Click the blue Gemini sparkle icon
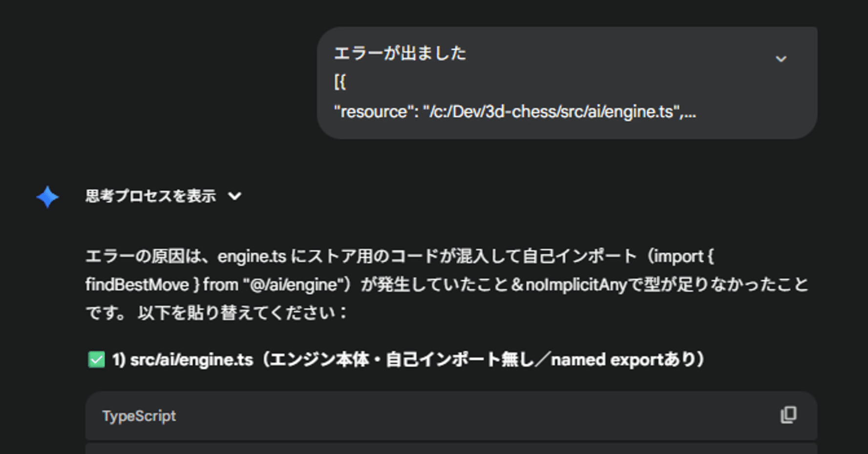 47,197
